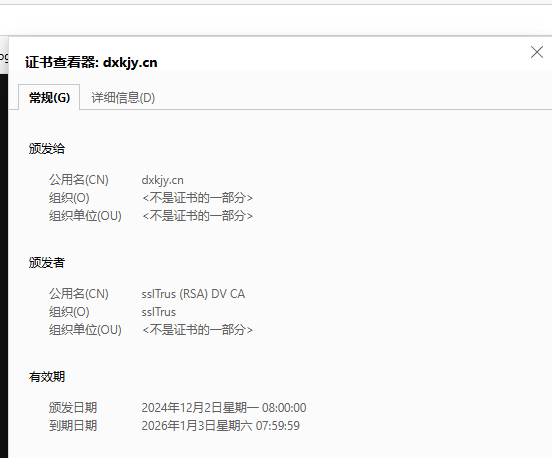
Task: Switch to the 详细信息(D) tab
Action: click(123, 98)
